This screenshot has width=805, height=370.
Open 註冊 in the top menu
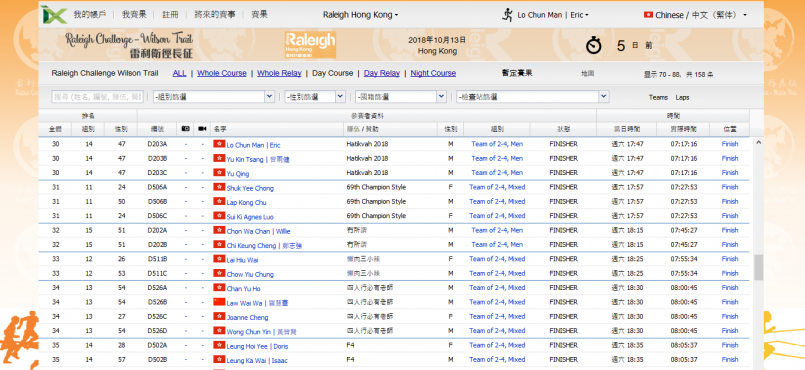(x=170, y=14)
